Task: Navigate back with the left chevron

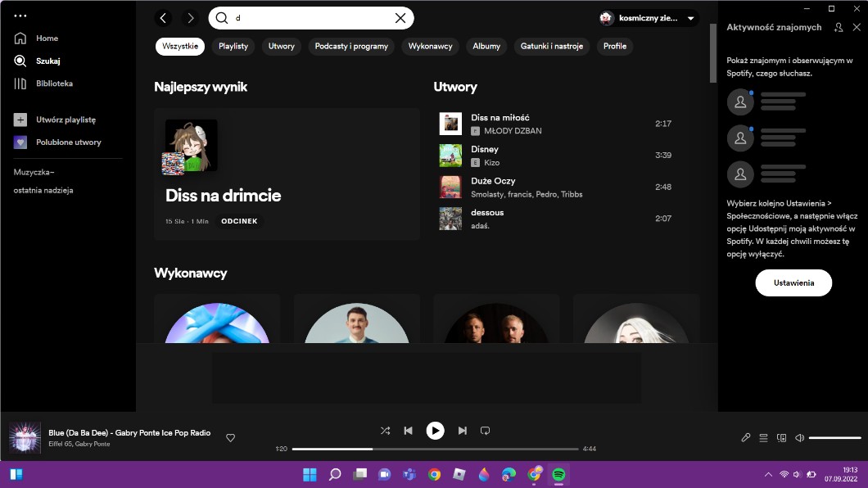Action: (164, 18)
